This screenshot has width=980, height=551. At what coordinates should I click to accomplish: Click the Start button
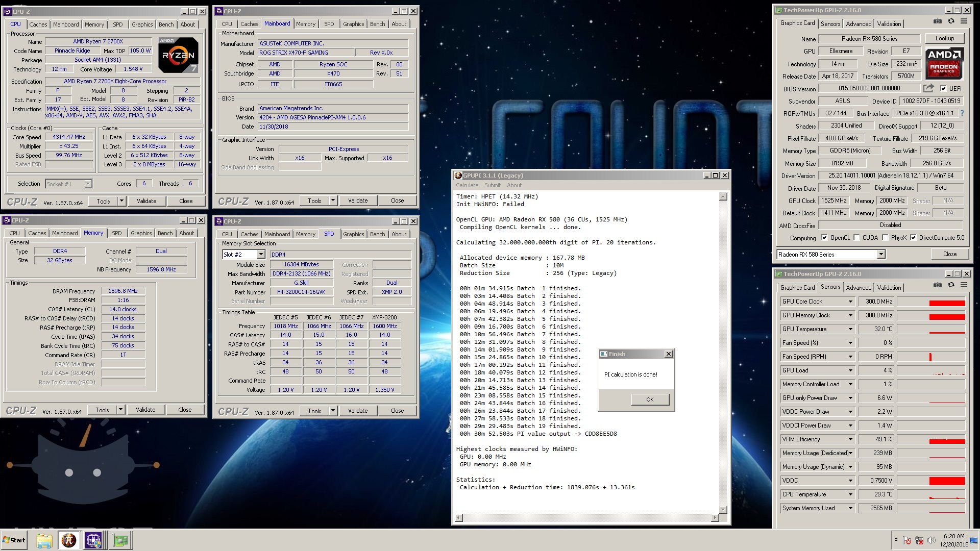point(14,540)
